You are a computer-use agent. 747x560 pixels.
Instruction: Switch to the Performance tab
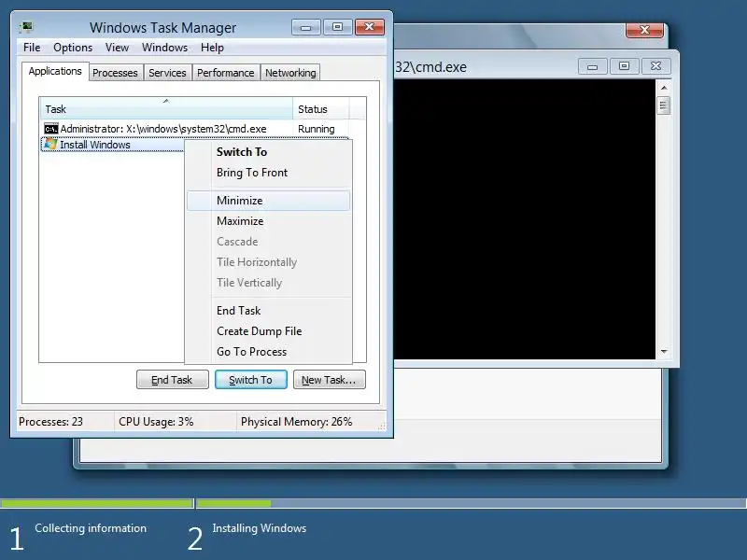pos(225,73)
